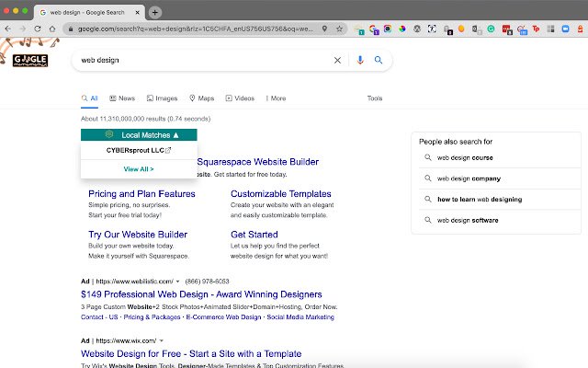The image size is (588, 368).
Task: Open new browser tab with plus button
Action: [x=155, y=12]
